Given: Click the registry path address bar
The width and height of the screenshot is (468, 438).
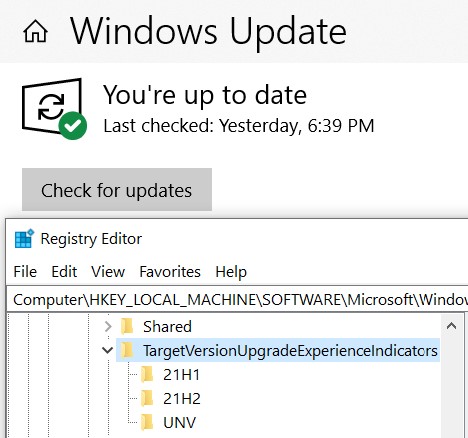Looking at the screenshot, I should pyautogui.click(x=237, y=299).
